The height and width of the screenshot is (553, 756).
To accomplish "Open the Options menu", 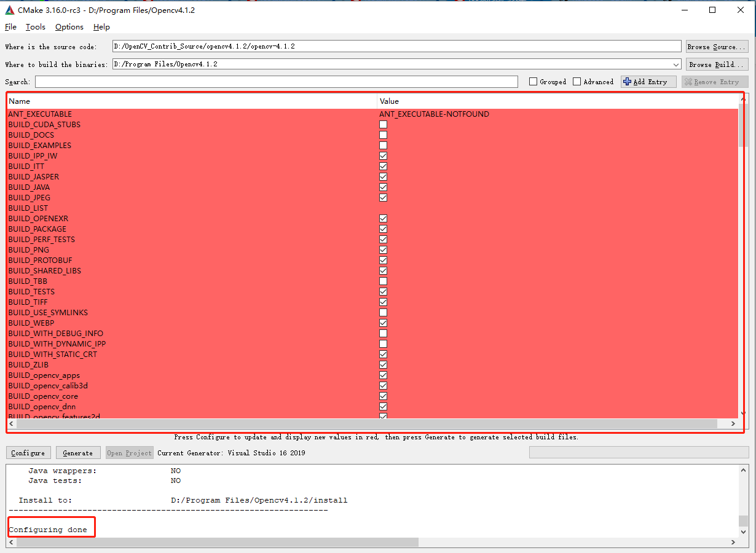I will [x=69, y=27].
